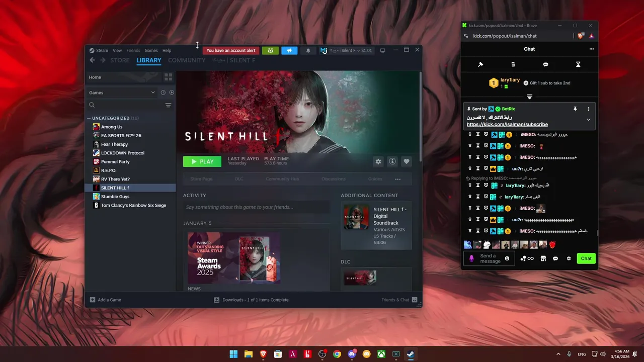Open account wallet dropdown $1.01
The image size is (644, 362).
pyautogui.click(x=346, y=50)
